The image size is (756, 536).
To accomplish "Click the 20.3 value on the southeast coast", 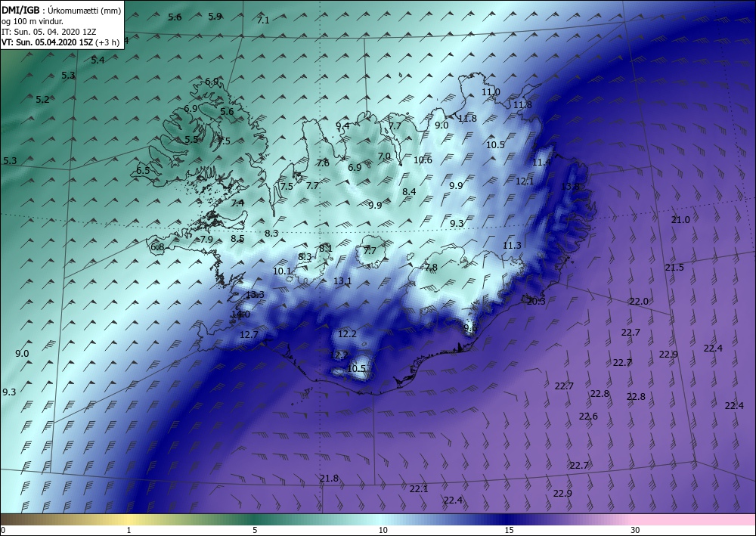I will pos(536,301).
